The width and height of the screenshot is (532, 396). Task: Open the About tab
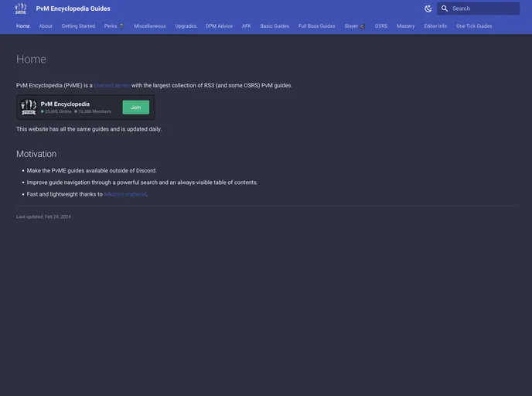(46, 26)
